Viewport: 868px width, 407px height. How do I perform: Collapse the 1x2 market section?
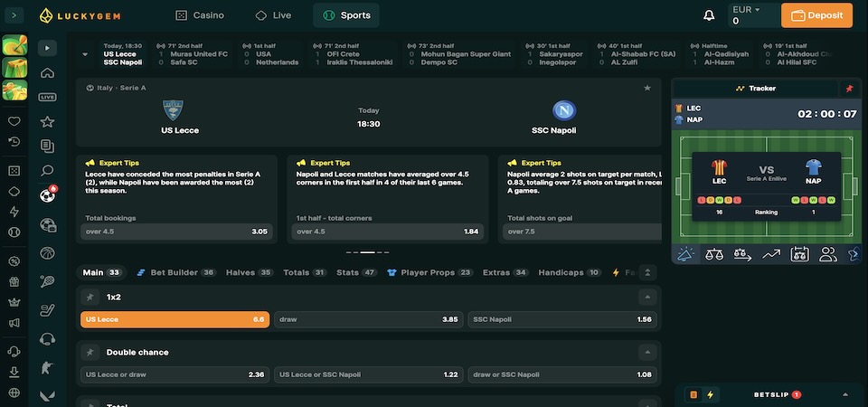(647, 298)
